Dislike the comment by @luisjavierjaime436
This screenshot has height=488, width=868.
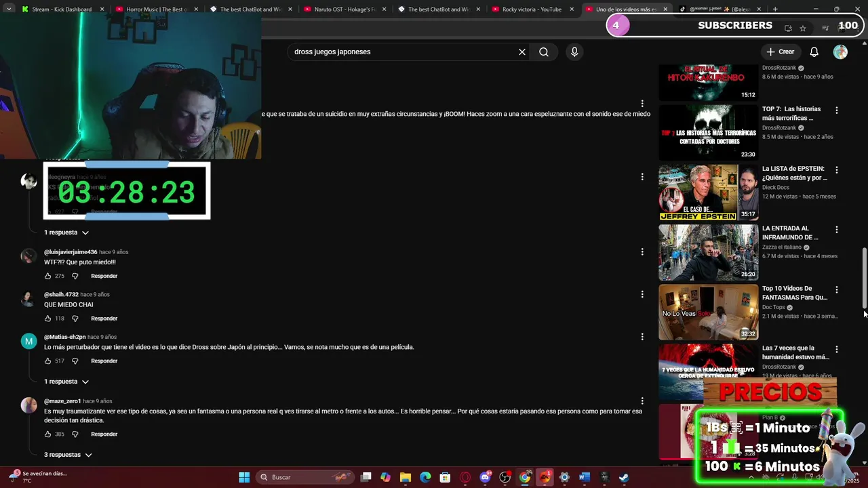pos(75,276)
